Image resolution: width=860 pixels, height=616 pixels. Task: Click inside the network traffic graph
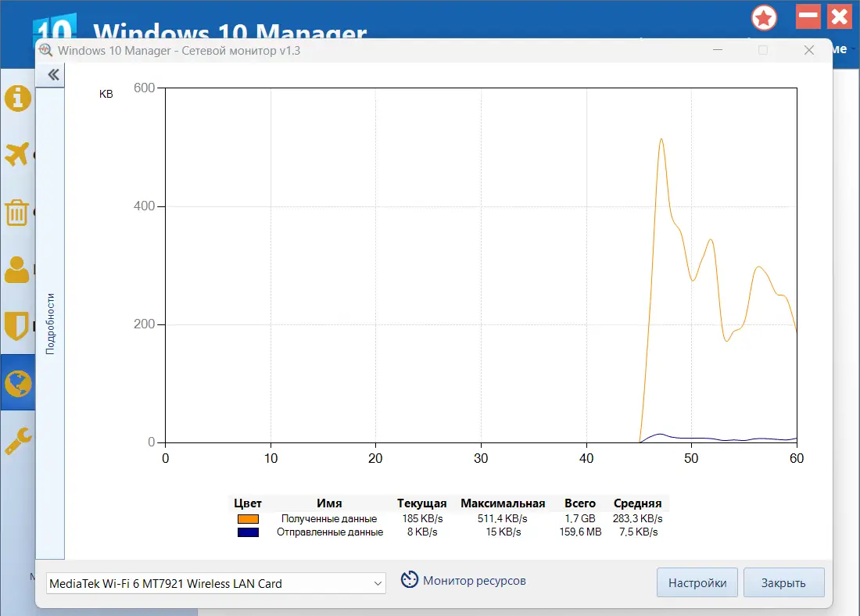click(x=481, y=266)
